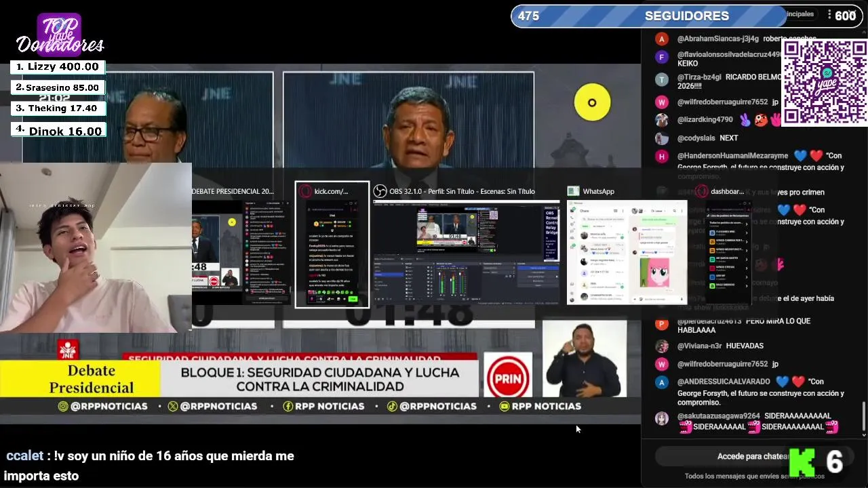Viewport: 868px width, 488px height.
Task: Select the kick.com window thumbnail in task switcher
Action: (x=332, y=245)
